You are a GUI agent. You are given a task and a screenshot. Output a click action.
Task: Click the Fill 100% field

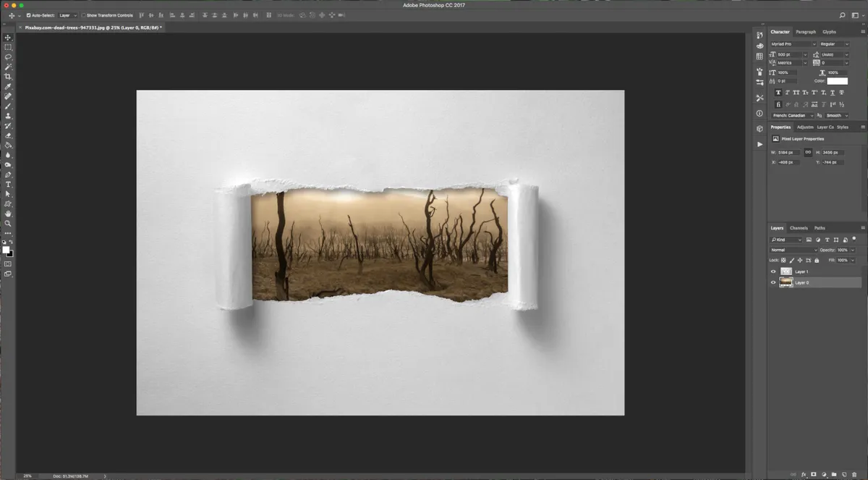(x=843, y=260)
